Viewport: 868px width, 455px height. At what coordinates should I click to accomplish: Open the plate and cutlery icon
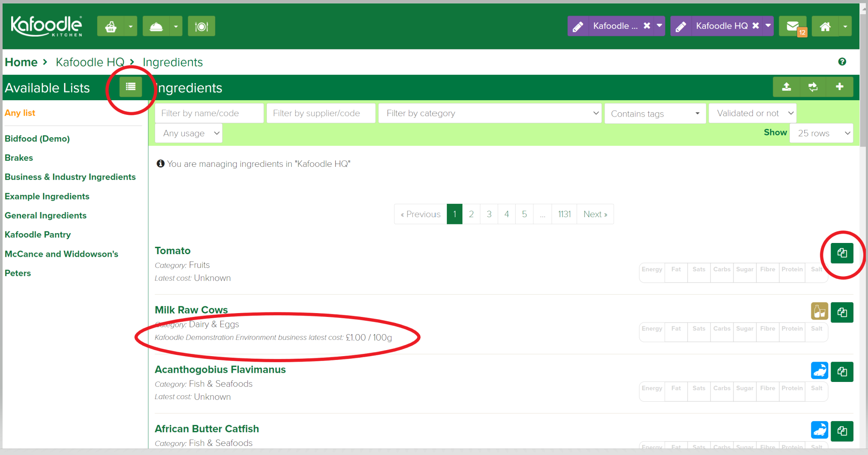pos(202,26)
